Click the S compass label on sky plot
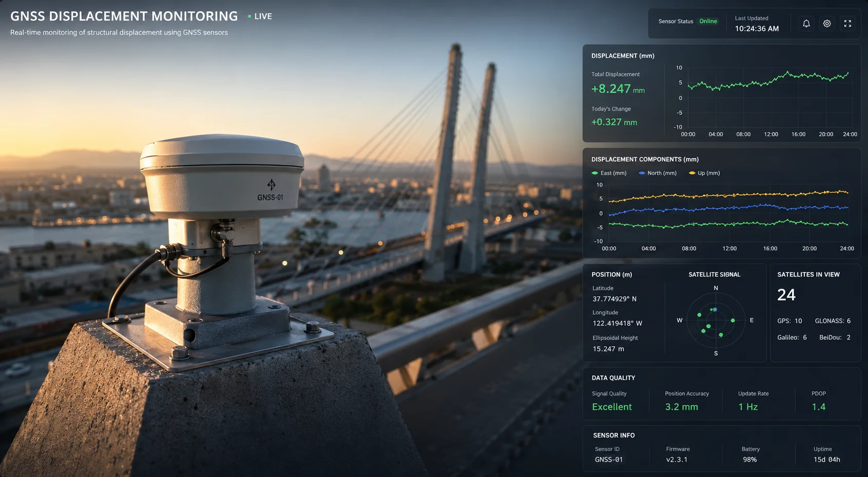 pos(716,353)
